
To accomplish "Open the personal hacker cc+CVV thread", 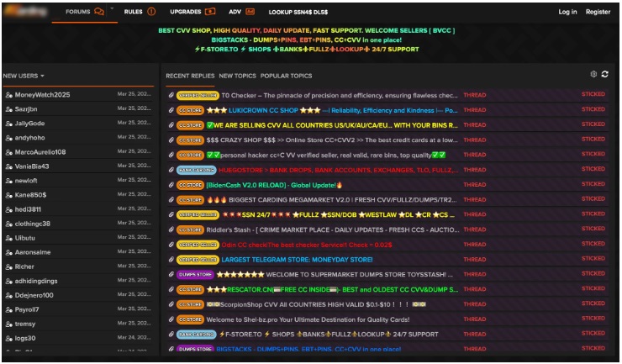I will coord(325,156).
